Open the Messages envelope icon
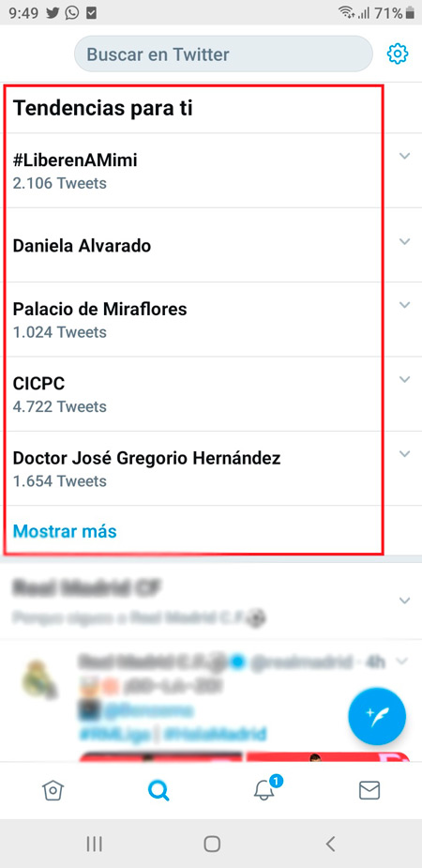The width and height of the screenshot is (422, 868). coord(369,790)
